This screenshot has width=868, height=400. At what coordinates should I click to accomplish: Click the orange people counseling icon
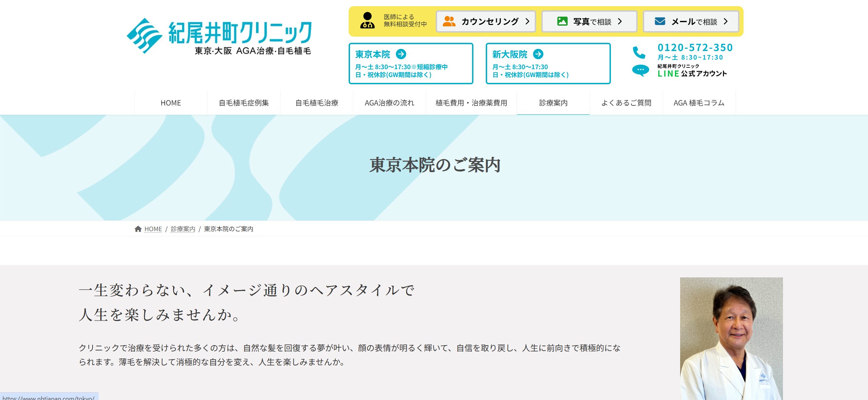449,21
